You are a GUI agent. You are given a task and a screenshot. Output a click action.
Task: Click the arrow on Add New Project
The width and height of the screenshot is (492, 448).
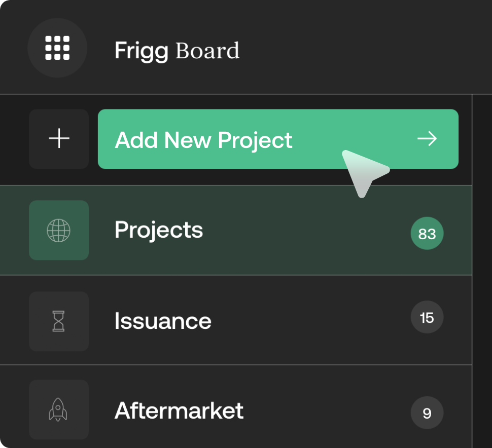[x=427, y=139]
